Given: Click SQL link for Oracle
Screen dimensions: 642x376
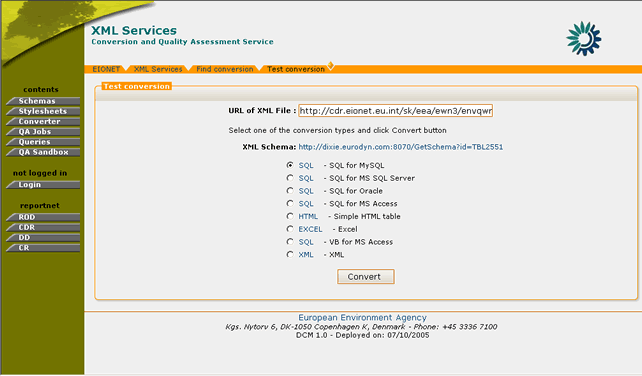Looking at the screenshot, I should [x=306, y=191].
